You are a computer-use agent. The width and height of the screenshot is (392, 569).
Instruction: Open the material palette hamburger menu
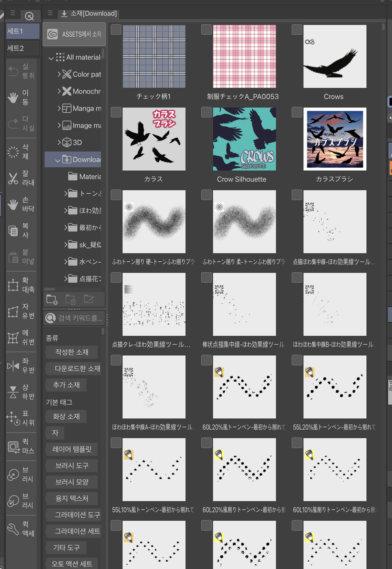click(x=50, y=13)
